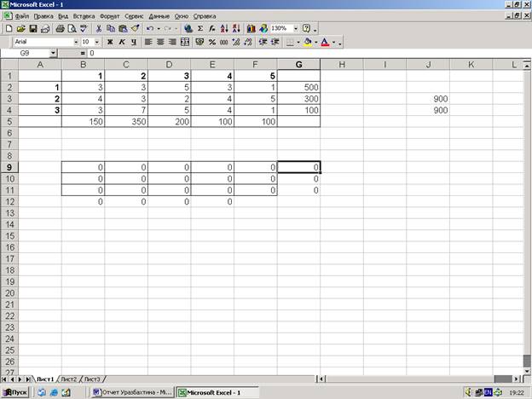The height and width of the screenshot is (399, 532).
Task: Open the Map tool icon
Action: 263,29
